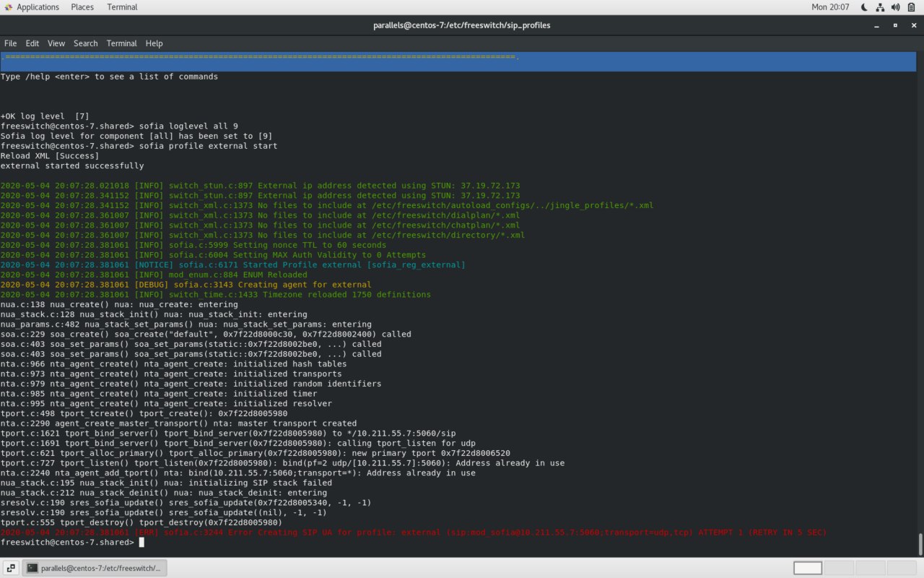The image size is (924, 578).
Task: Click the 'Setting MAX Auth Validity' line
Action: [x=213, y=255]
